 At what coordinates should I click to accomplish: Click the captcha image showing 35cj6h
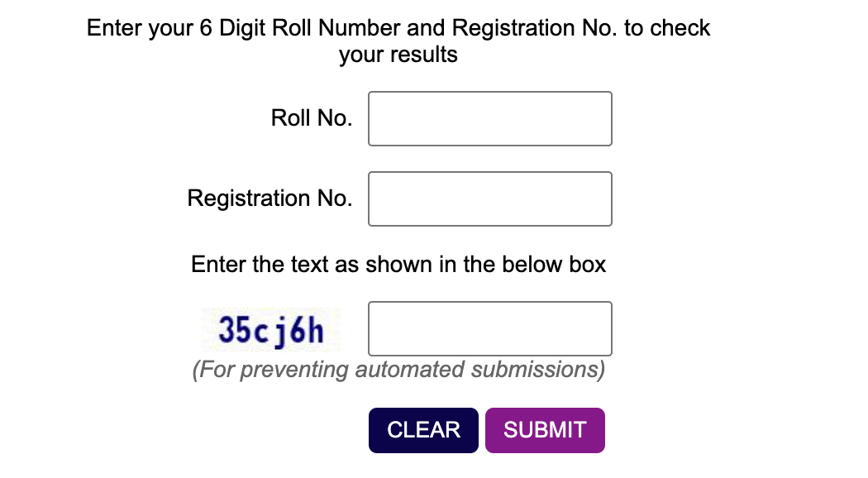tap(270, 330)
